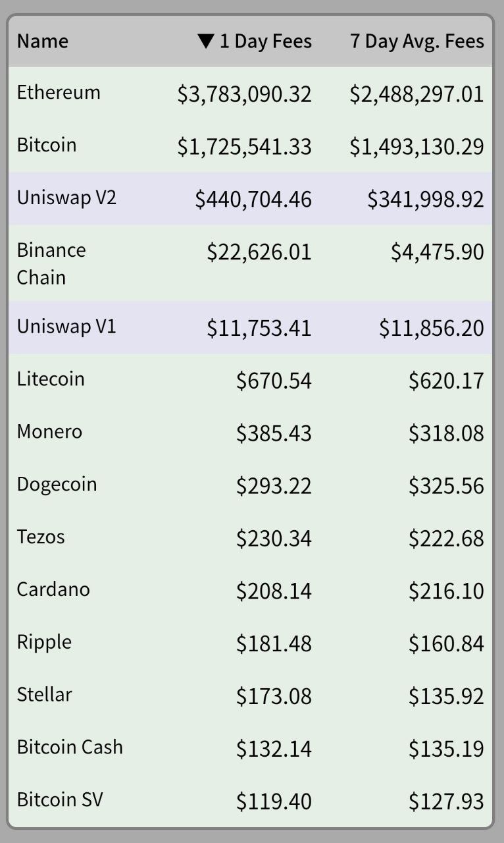Open the Ethereum row
Image resolution: width=504 pixels, height=843 pixels.
pos(59,92)
